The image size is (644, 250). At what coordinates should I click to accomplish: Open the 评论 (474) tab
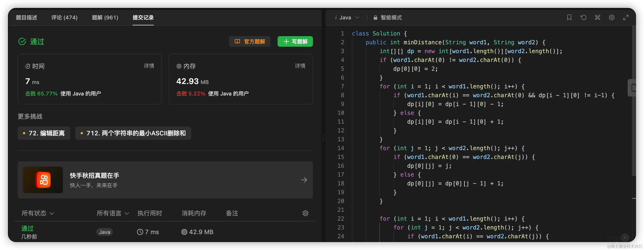click(x=65, y=17)
